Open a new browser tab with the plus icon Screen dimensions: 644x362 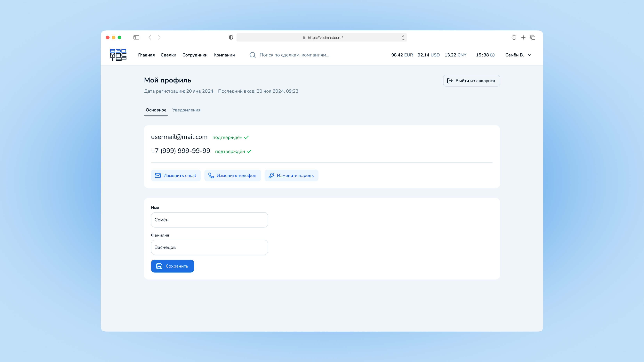pyautogui.click(x=523, y=37)
